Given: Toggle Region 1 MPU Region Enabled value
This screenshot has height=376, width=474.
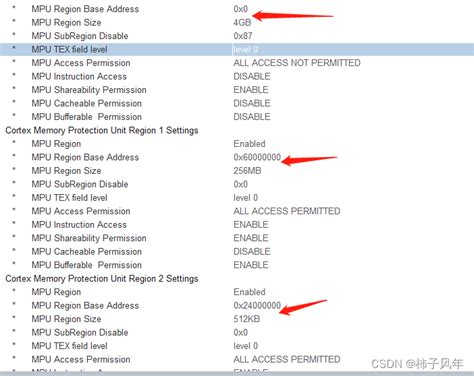Looking at the screenshot, I should [x=249, y=144].
